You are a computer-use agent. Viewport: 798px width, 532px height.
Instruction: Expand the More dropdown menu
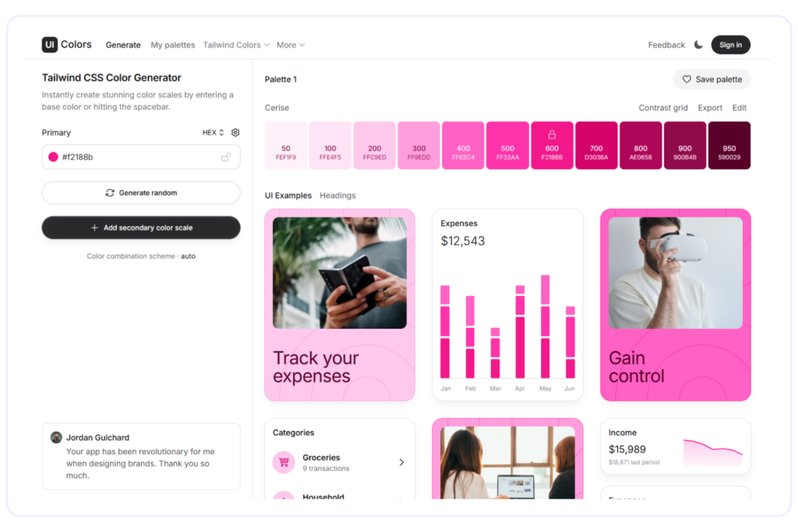[290, 45]
